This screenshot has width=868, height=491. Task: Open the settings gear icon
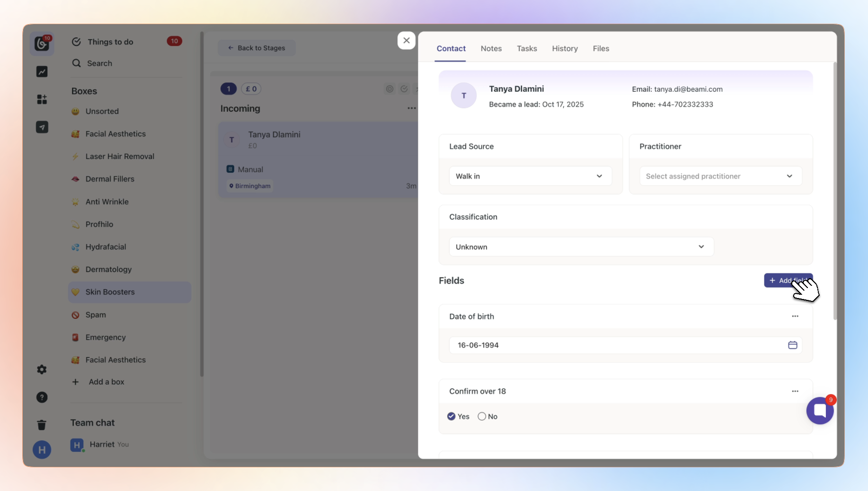[42, 369]
